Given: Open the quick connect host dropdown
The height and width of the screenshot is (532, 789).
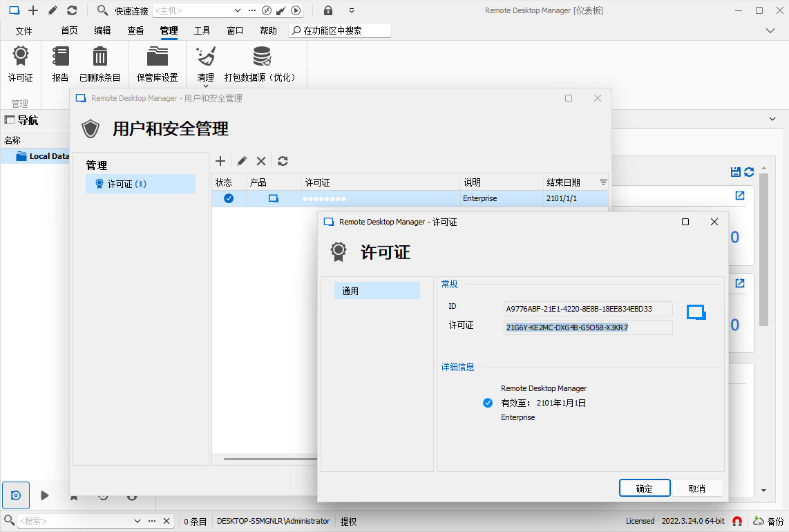Looking at the screenshot, I should click(x=238, y=10).
